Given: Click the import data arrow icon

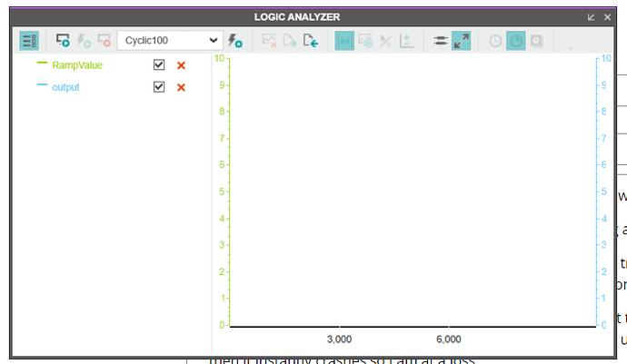Looking at the screenshot, I should (x=311, y=41).
